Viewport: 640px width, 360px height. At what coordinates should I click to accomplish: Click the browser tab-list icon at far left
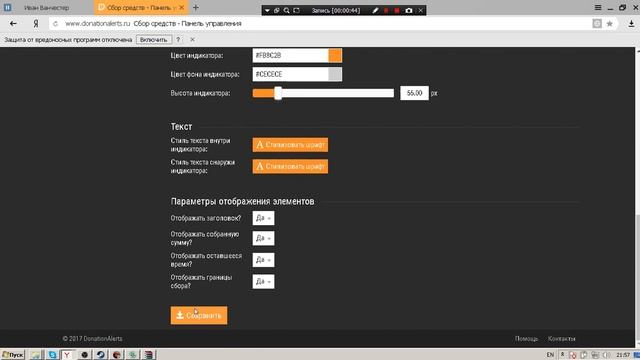[x=7, y=7]
